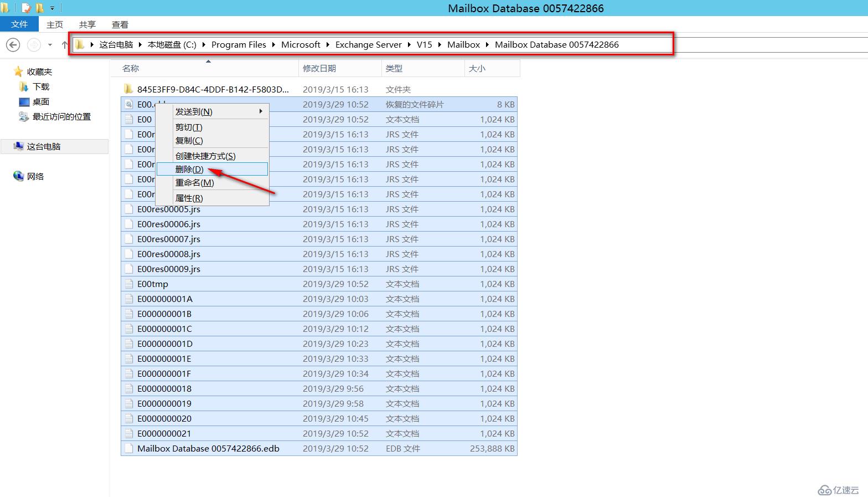Go back with the Back arrow button

[x=13, y=45]
